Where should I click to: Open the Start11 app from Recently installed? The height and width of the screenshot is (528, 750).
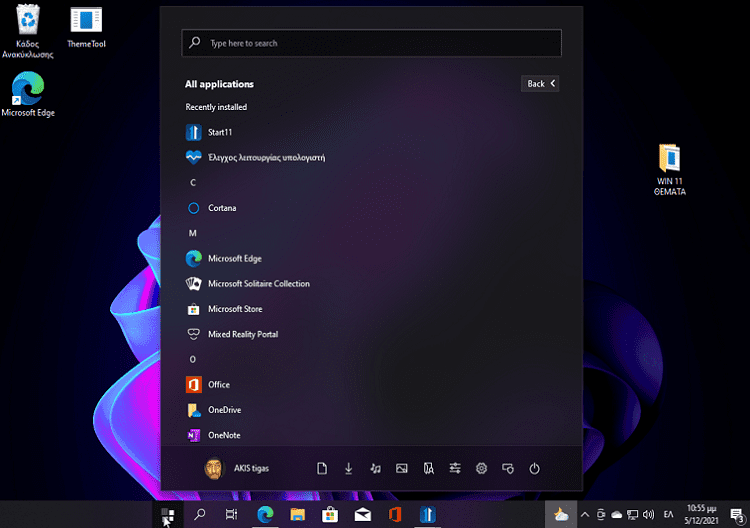pos(209,132)
